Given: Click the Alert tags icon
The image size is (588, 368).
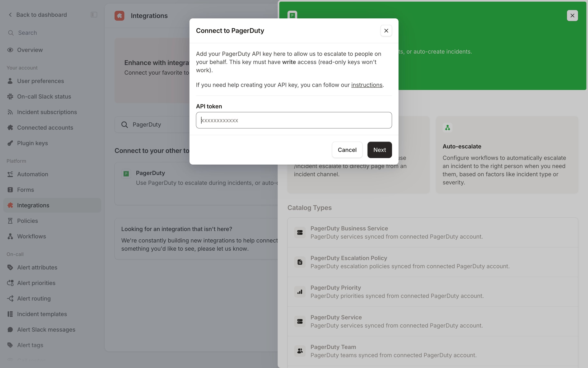Looking at the screenshot, I should [x=10, y=345].
